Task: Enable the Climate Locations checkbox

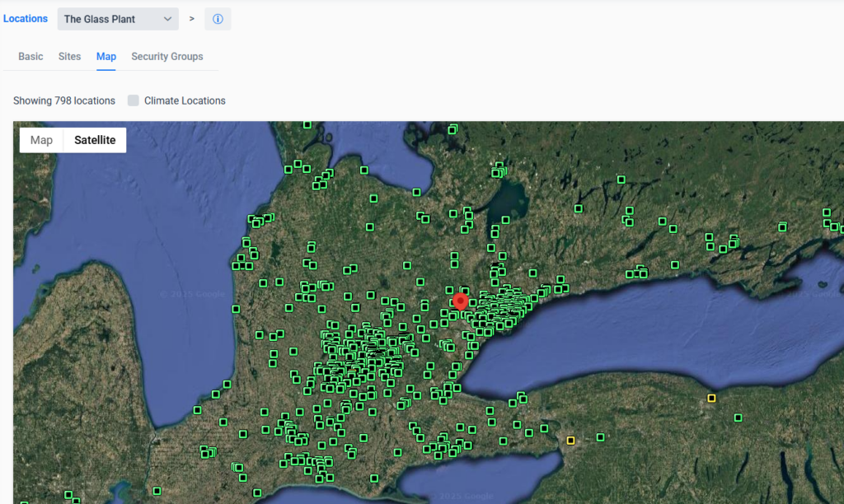Action: pyautogui.click(x=134, y=100)
